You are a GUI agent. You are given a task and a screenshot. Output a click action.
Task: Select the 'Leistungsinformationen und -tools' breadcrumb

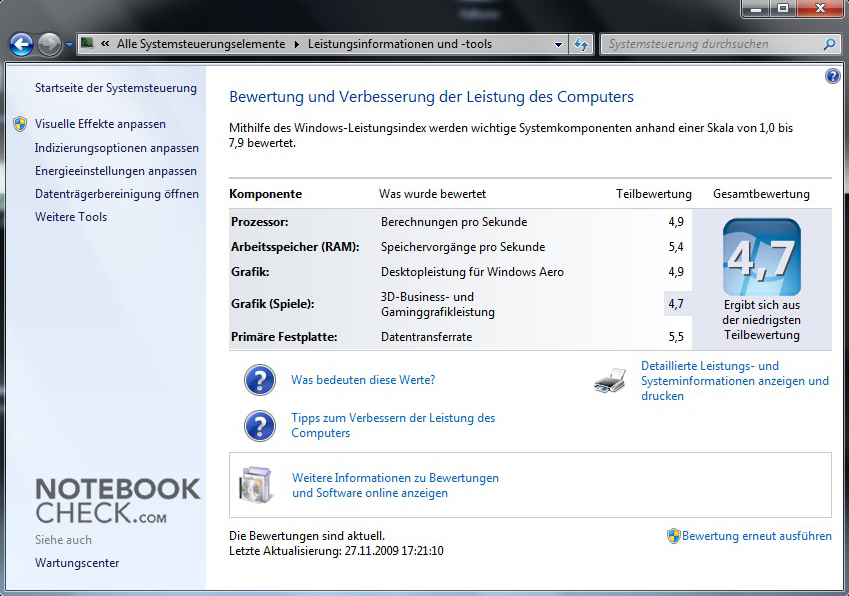pos(400,44)
